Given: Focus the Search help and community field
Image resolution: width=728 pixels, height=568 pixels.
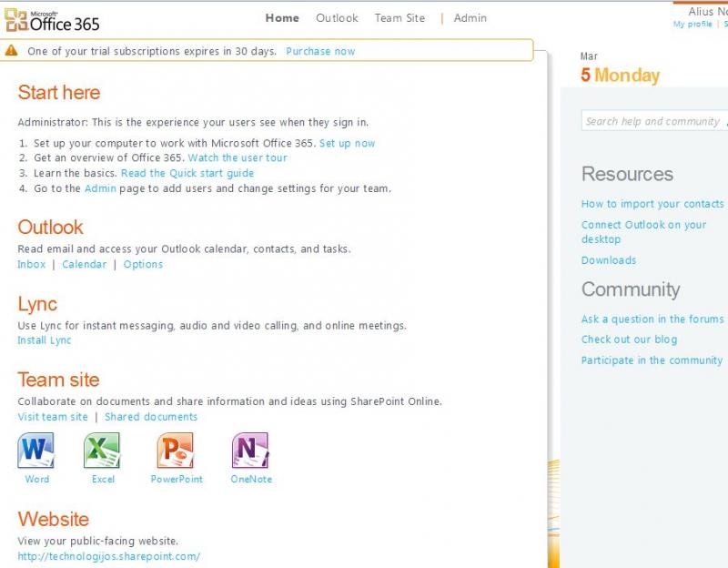Looking at the screenshot, I should 654,121.
